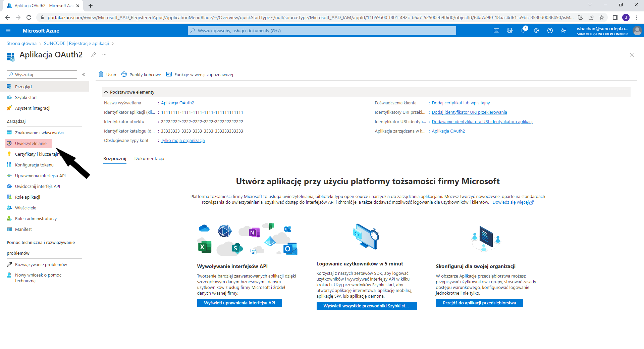Open Punkty końcowe endpoints
This screenshot has width=644, height=349.
(141, 74)
